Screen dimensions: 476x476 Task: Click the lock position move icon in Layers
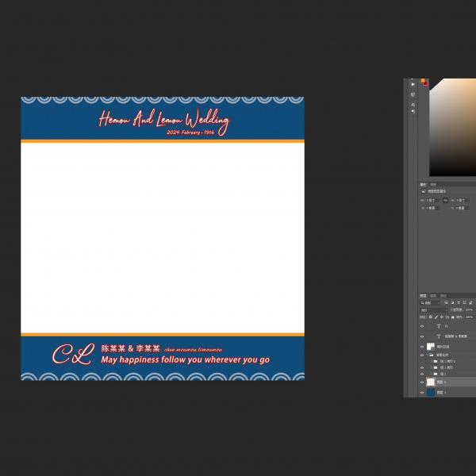click(x=443, y=317)
